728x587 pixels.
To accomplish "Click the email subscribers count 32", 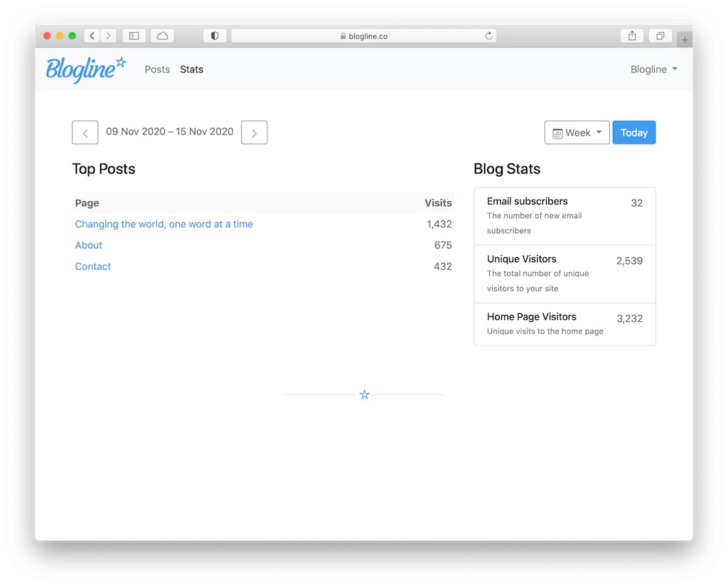I will click(636, 203).
